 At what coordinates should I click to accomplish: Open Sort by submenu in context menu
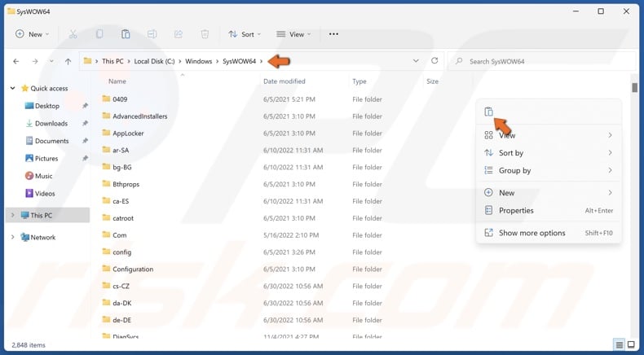pos(549,153)
